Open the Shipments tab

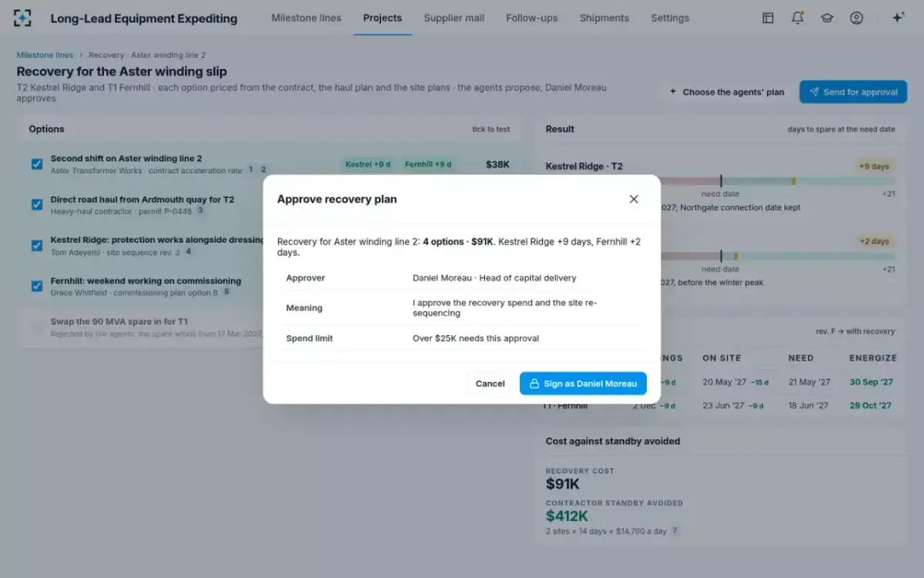[x=604, y=18]
